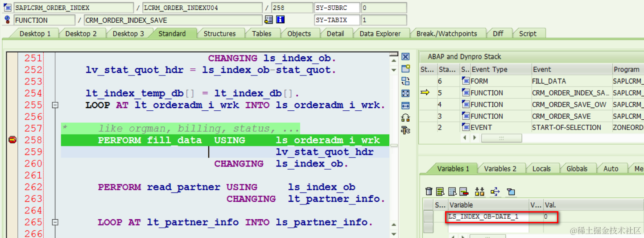This screenshot has width=644, height=238.
Task: Open the Data Explorer tab
Action: (380, 33)
